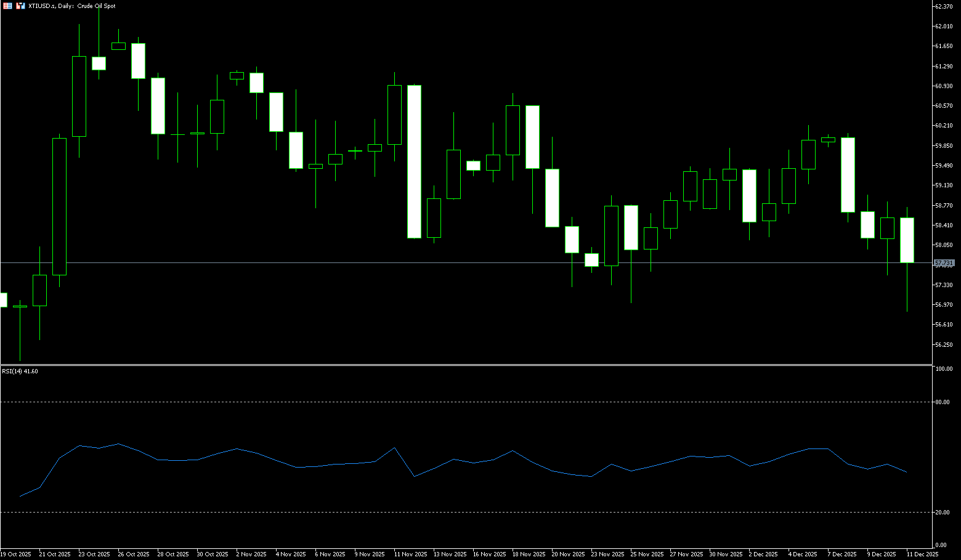Click the 57.731 current price tag
The width and height of the screenshot is (961, 560).
pyautogui.click(x=944, y=263)
